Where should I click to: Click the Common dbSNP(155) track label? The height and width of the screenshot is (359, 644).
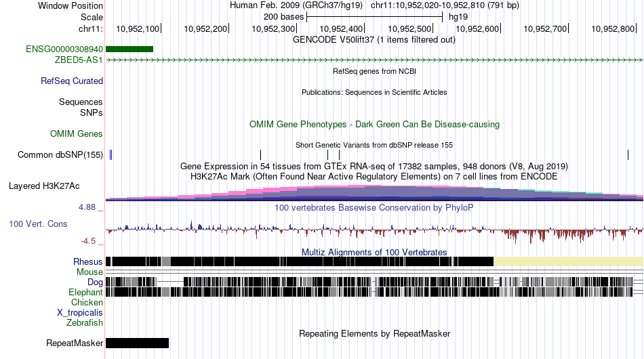60,154
